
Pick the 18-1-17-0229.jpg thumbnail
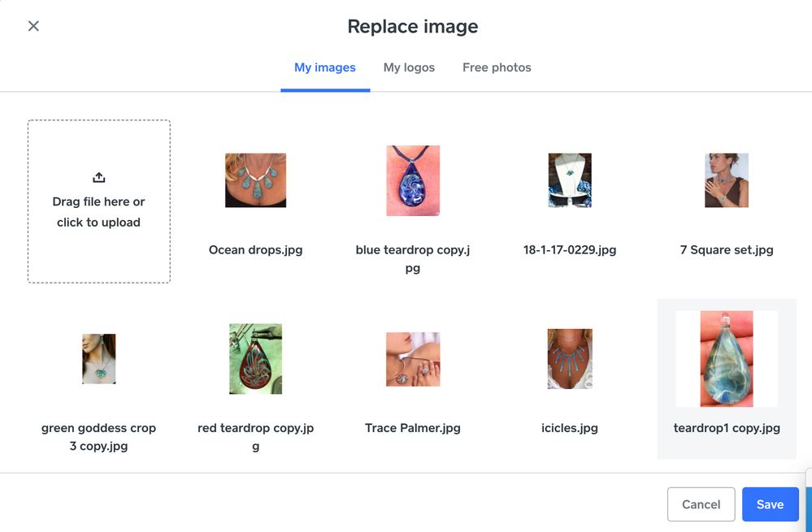[x=570, y=180]
